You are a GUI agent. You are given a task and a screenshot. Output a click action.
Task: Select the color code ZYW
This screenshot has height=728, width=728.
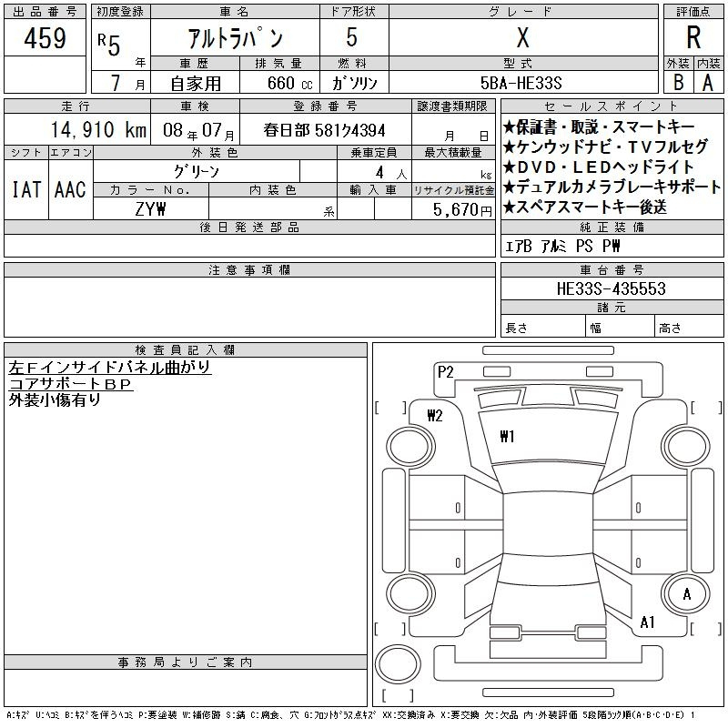click(x=151, y=208)
